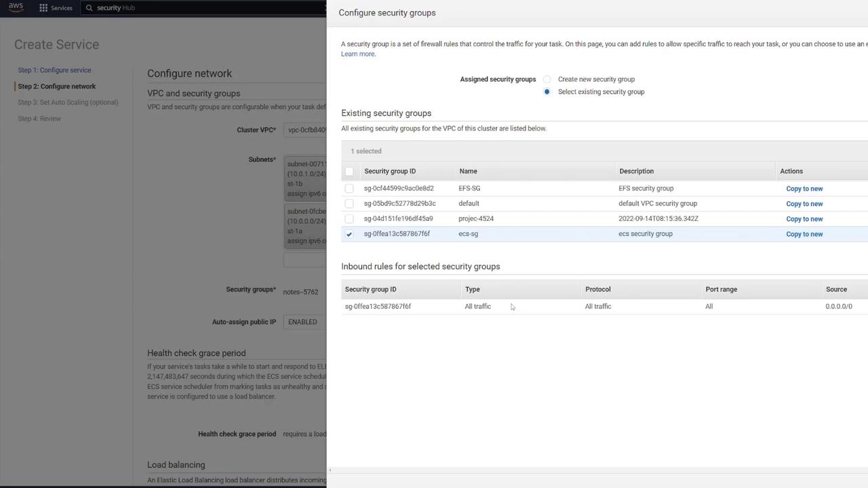The image size is (868, 488).
Task: Check the projec-4524 security group checkbox
Action: pyautogui.click(x=349, y=219)
